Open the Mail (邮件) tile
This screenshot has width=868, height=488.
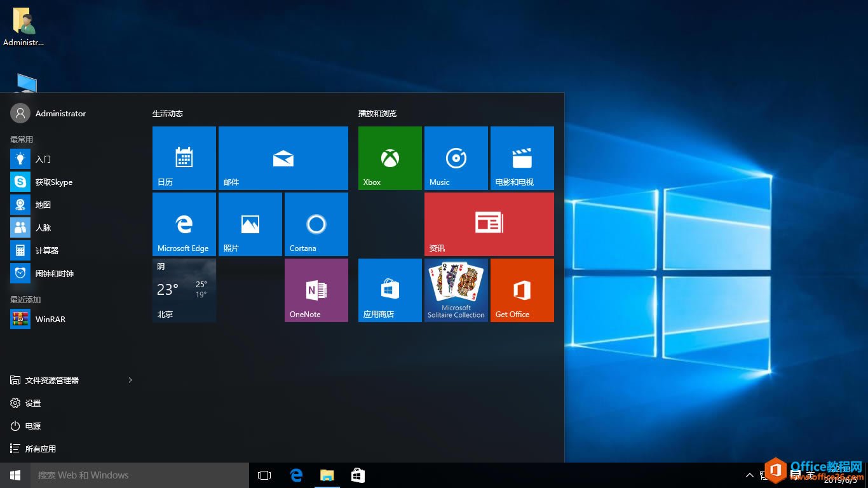[283, 158]
